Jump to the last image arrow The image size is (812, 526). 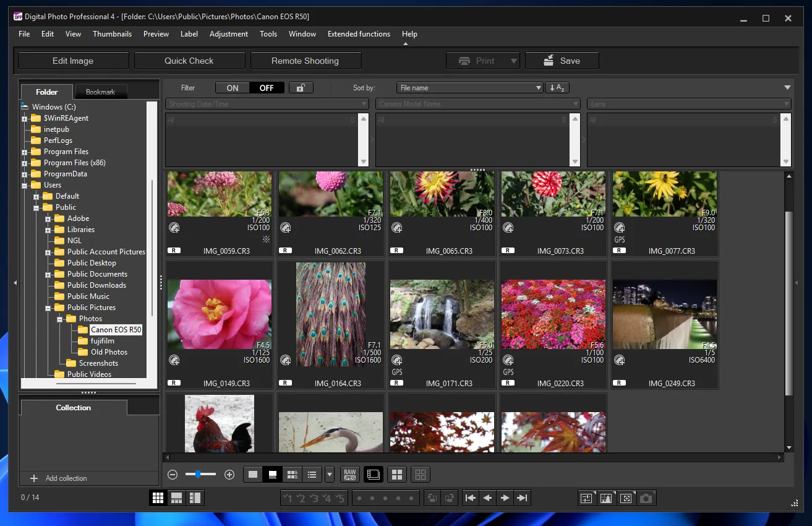tap(522, 498)
